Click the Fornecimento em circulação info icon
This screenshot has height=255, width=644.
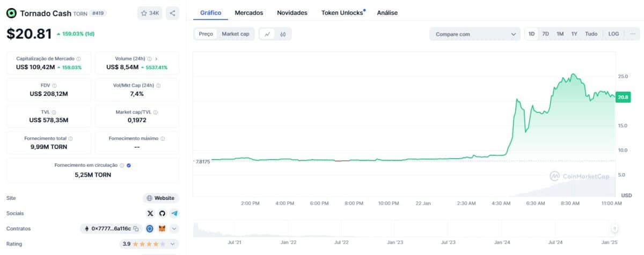pos(122,166)
